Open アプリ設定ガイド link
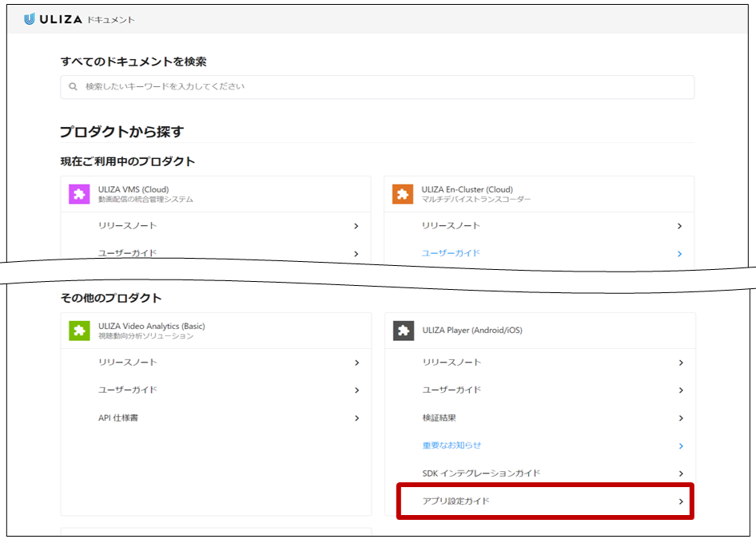756x539 pixels. click(456, 501)
